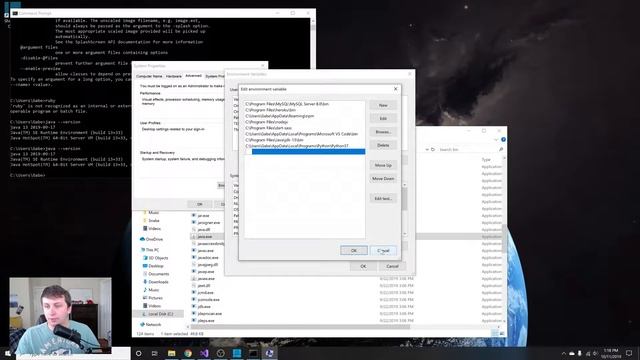
Task: Click the Explorer horizontal scrollbar
Action: pos(300,327)
